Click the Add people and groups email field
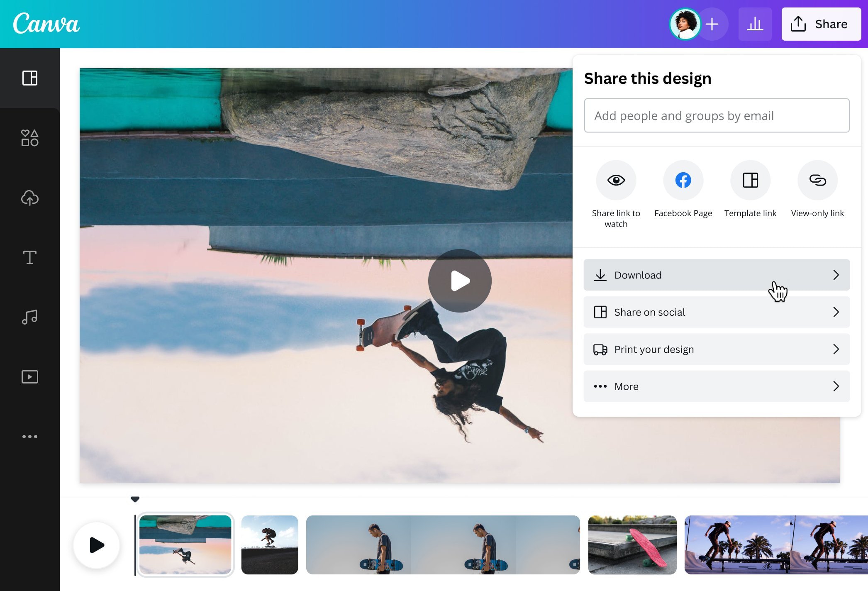The width and height of the screenshot is (868, 591). coord(717,115)
